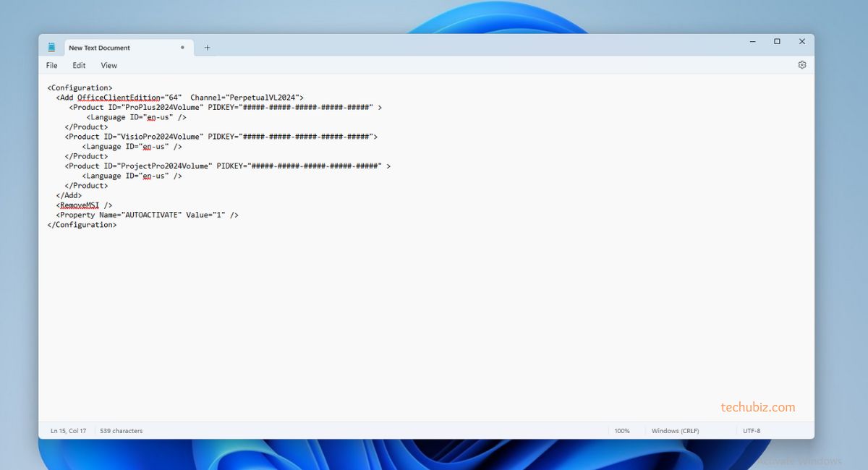Viewport: 868px width, 470px height.
Task: Click the PIDKEY value on the ProPlus line
Action: pyautogui.click(x=307, y=107)
